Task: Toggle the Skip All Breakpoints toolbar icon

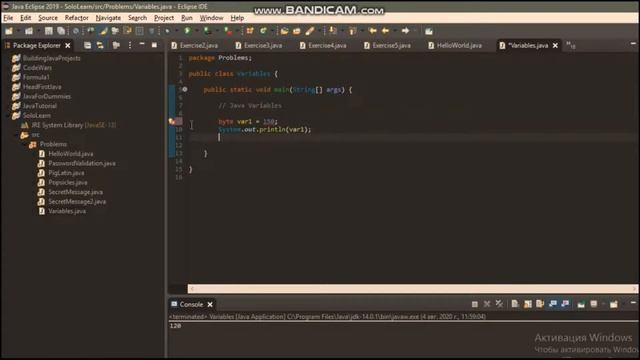Action: 76,31
